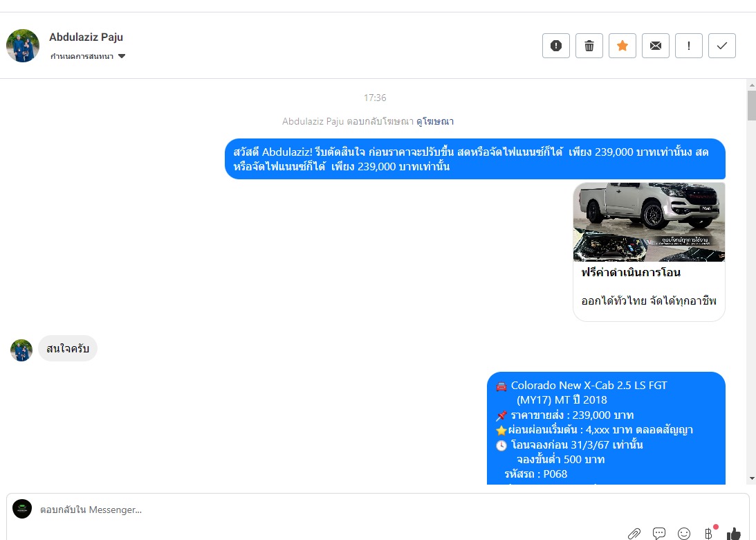Open the ดูโฆษณา ad link
Image resolution: width=756 pixels, height=540 pixels.
435,122
